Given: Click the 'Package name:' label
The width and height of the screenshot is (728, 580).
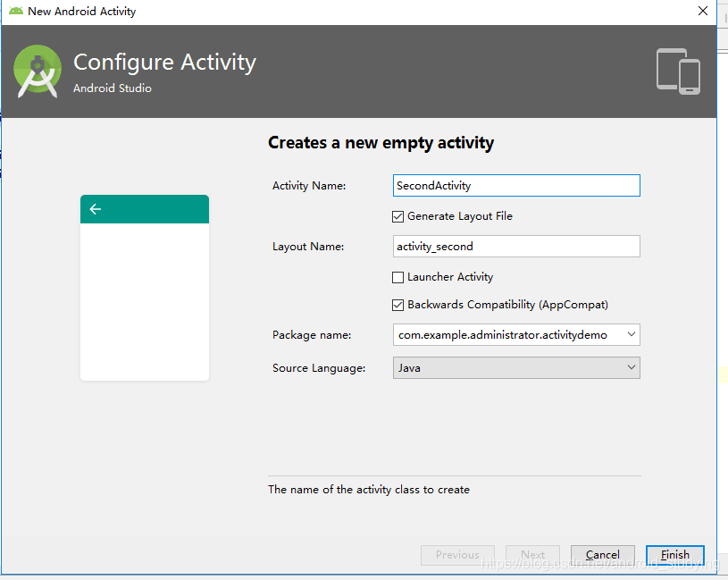Looking at the screenshot, I should click(312, 335).
